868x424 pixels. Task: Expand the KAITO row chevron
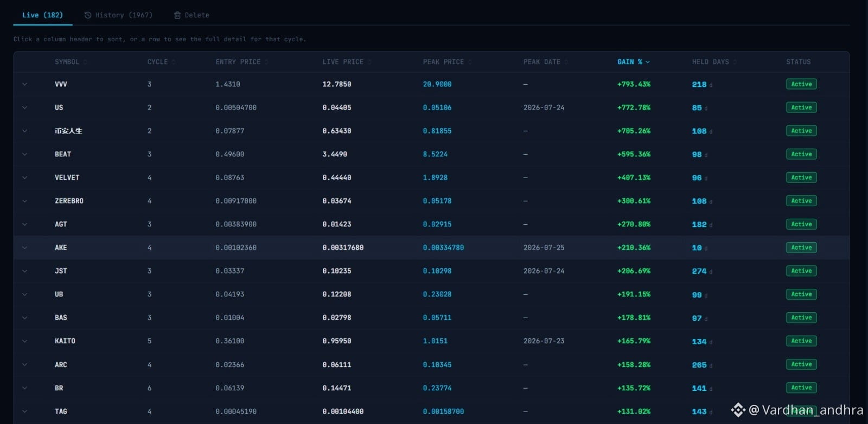coord(24,341)
